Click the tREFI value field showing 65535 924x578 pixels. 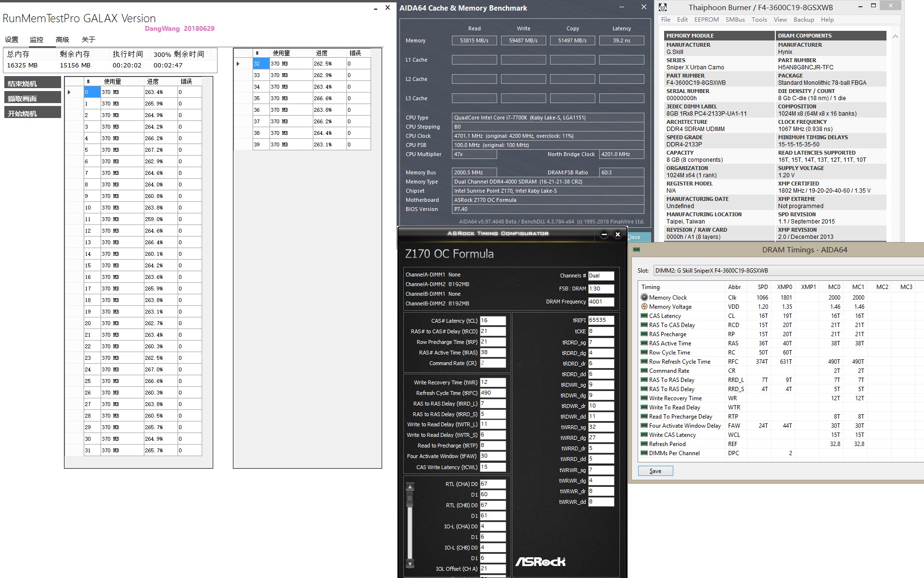point(601,320)
